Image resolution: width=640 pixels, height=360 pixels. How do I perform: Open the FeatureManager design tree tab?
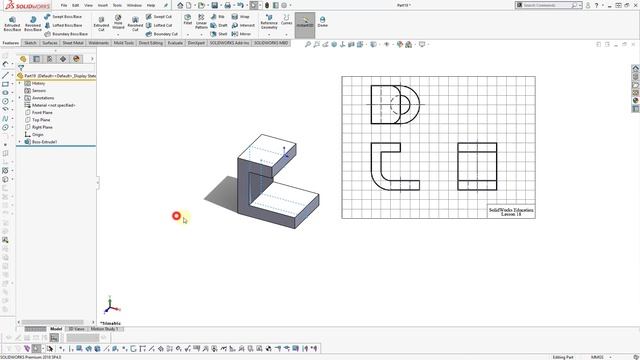[x=23, y=59]
